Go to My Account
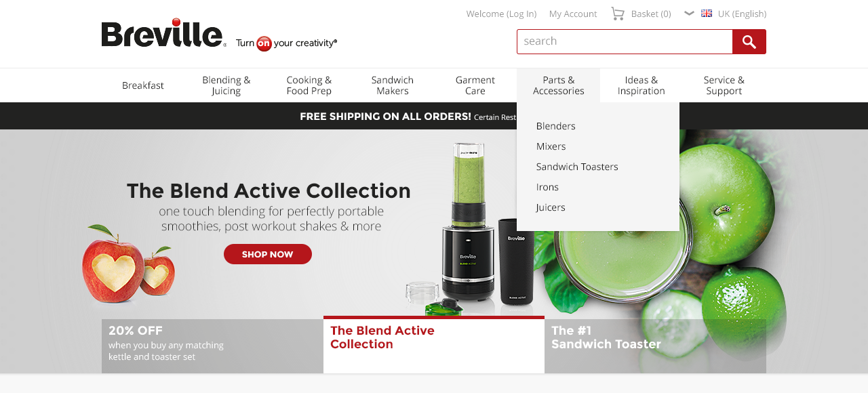 tap(573, 14)
